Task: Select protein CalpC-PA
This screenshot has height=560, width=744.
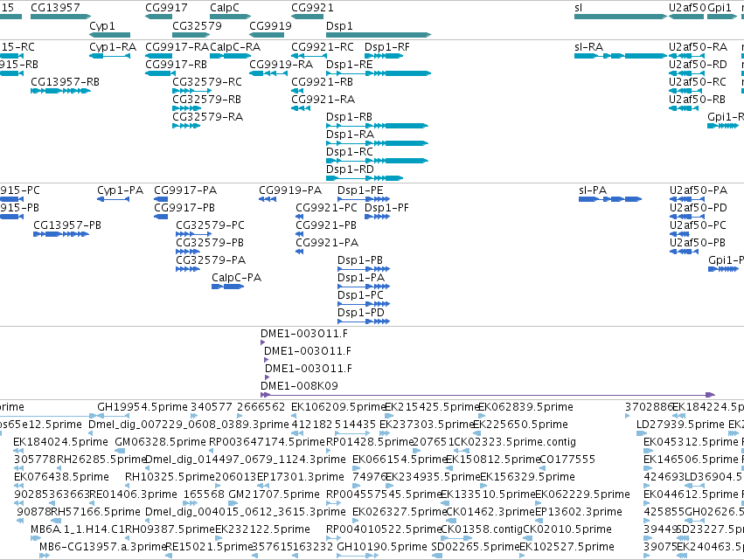Action: (x=236, y=278)
